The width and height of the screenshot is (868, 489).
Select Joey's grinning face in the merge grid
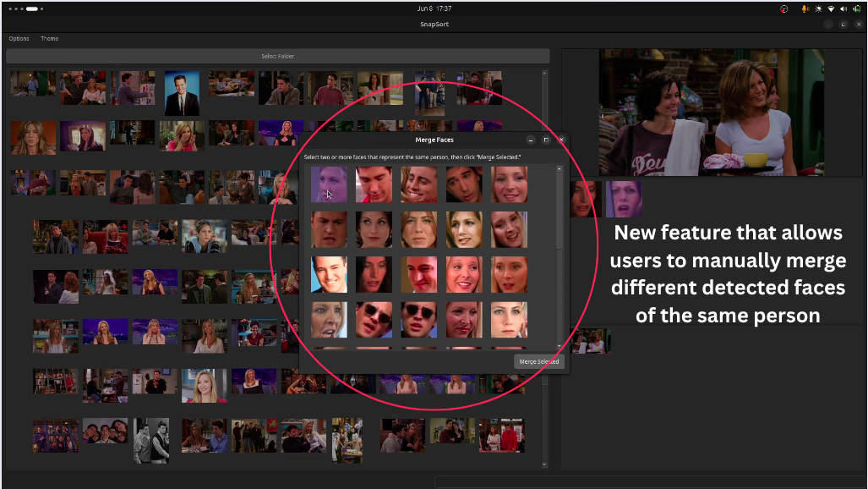(x=419, y=184)
